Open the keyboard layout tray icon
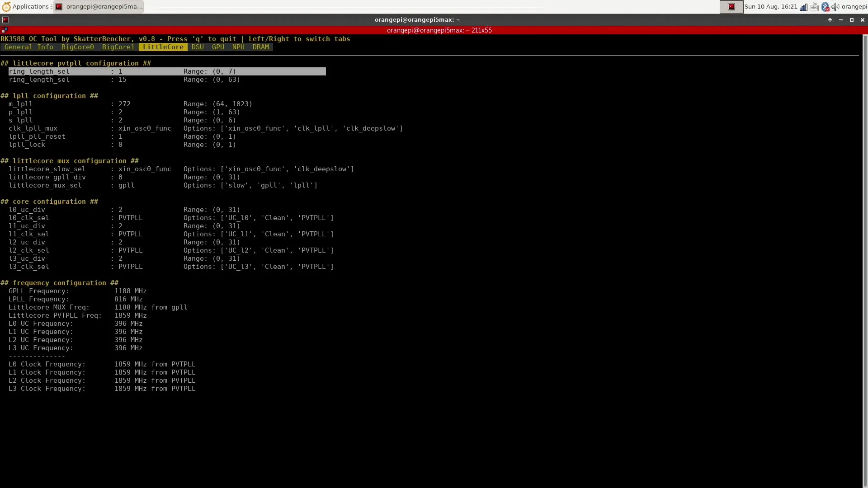Image resolution: width=868 pixels, height=488 pixels. click(814, 7)
